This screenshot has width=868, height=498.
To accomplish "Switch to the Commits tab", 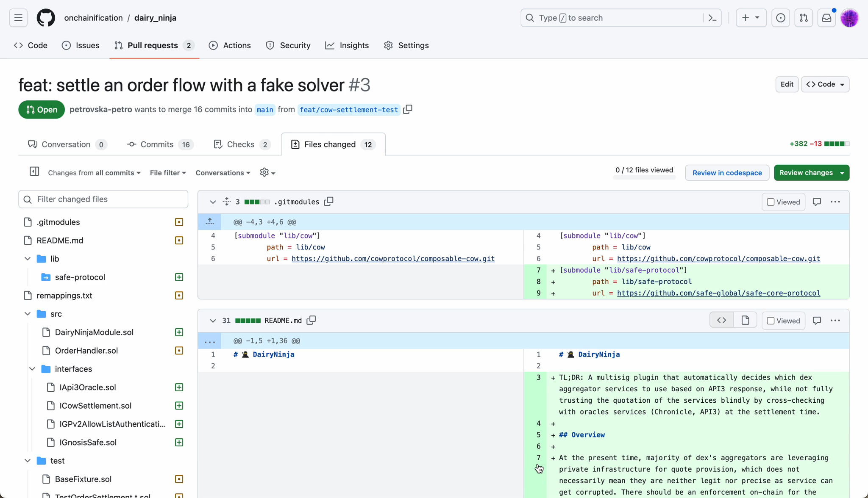I will 160,144.
